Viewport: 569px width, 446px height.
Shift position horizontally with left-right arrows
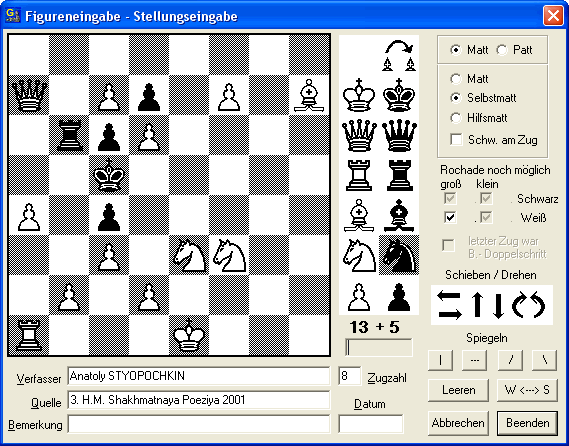click(x=450, y=305)
